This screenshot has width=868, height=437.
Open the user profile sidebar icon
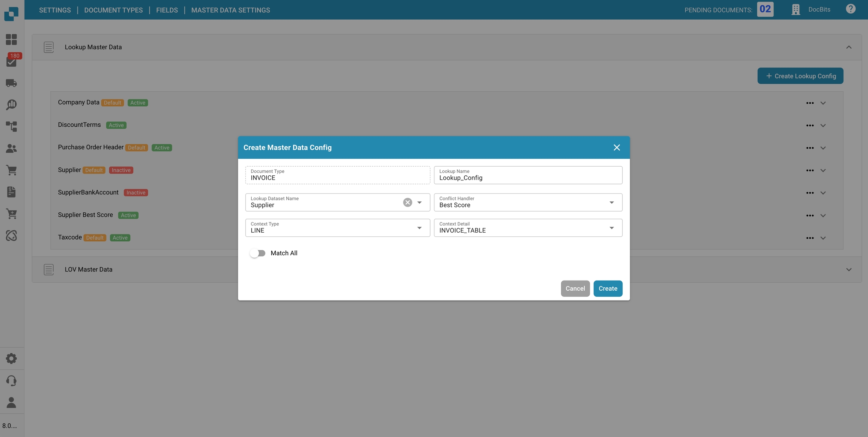pyautogui.click(x=11, y=402)
